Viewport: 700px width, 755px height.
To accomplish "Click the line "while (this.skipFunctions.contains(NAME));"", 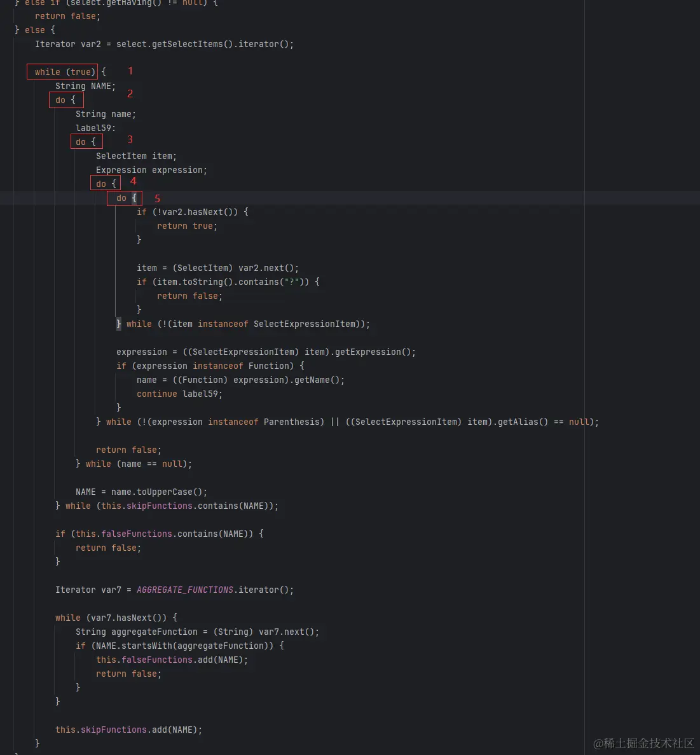I will click(x=167, y=506).
